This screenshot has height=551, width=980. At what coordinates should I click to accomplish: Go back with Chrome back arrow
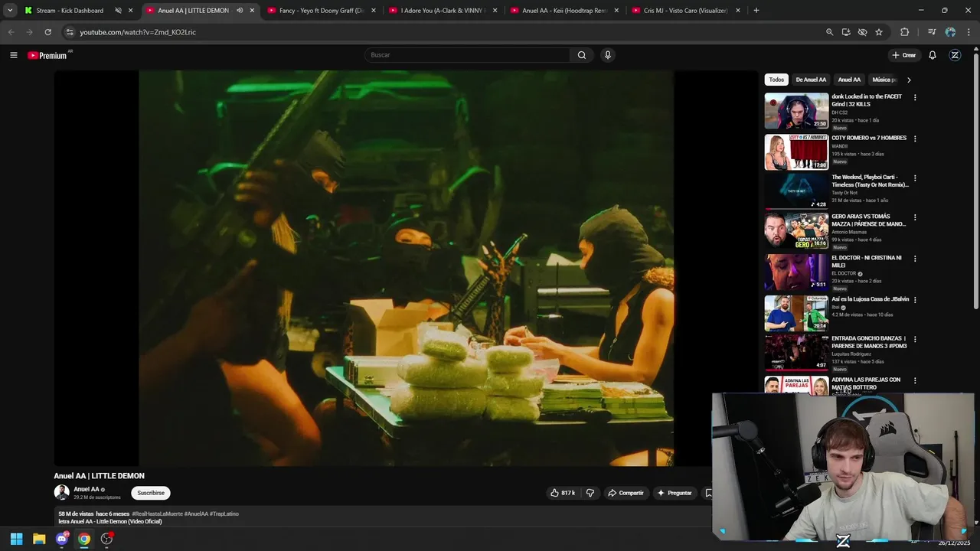point(11,32)
